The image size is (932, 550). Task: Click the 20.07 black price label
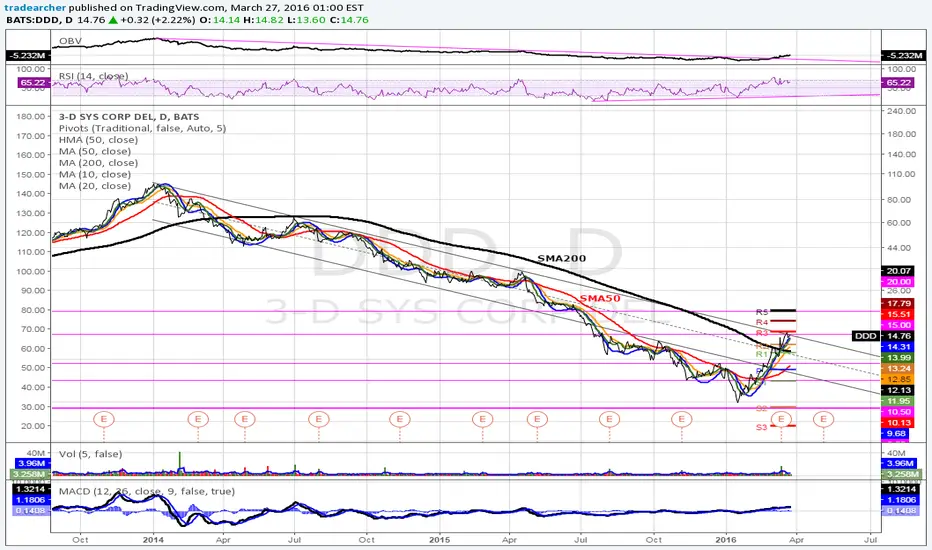(x=898, y=271)
